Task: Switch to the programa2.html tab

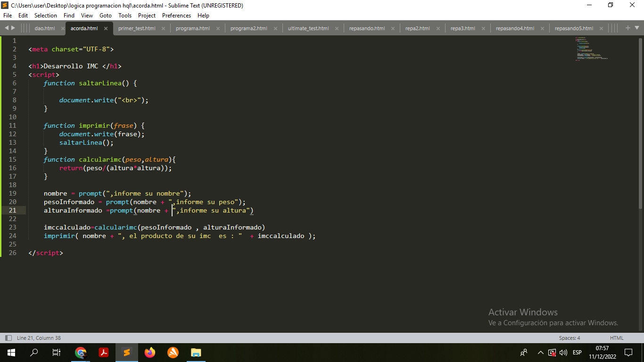Action: [x=249, y=28]
